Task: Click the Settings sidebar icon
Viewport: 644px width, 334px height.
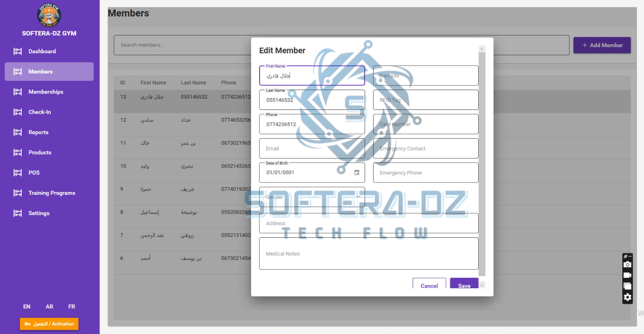Action: pyautogui.click(x=18, y=213)
